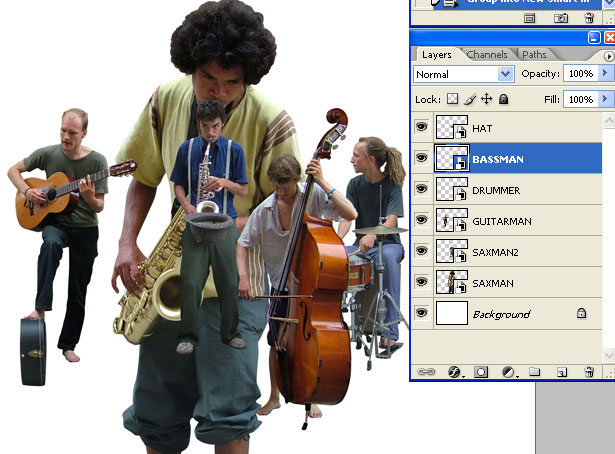Create new adjustment layer icon
615x454 pixels.
[508, 371]
